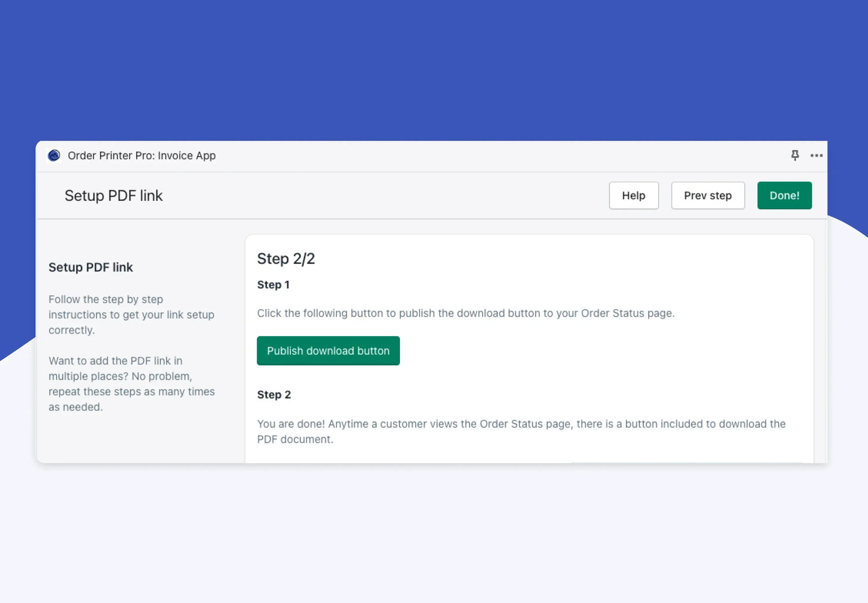
Task: Open Help from the header
Action: [634, 195]
